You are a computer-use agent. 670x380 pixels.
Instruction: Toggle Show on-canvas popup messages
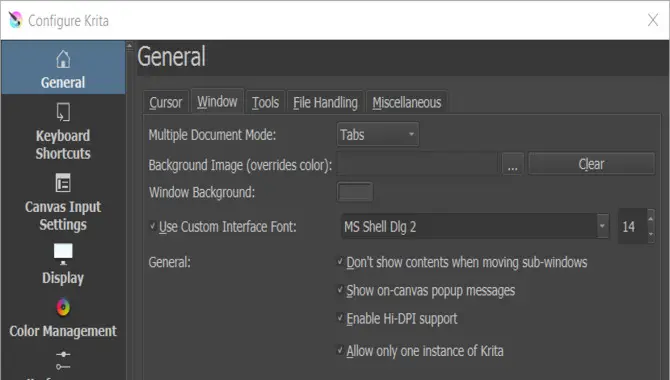tap(340, 290)
